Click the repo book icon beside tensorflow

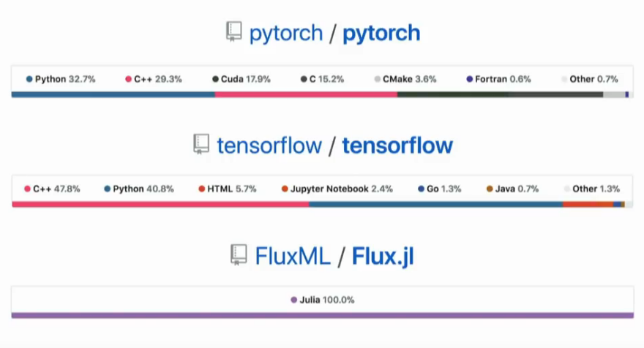(x=201, y=144)
